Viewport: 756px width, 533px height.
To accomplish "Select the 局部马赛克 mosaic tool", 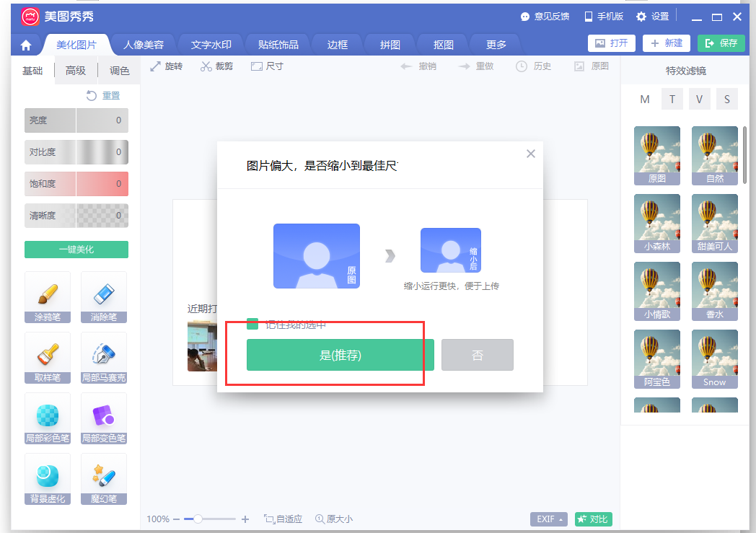I will pyautogui.click(x=104, y=357).
